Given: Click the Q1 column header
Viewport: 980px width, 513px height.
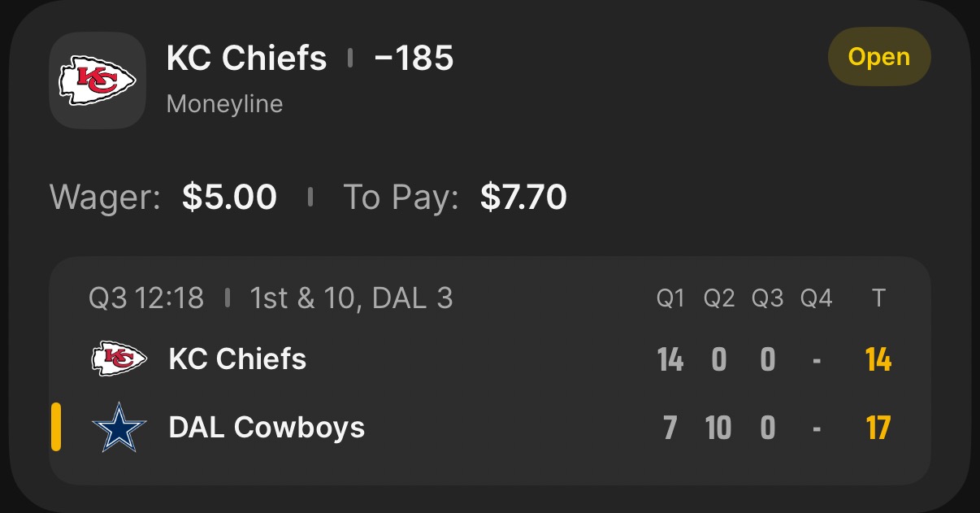Looking at the screenshot, I should click(x=670, y=299).
